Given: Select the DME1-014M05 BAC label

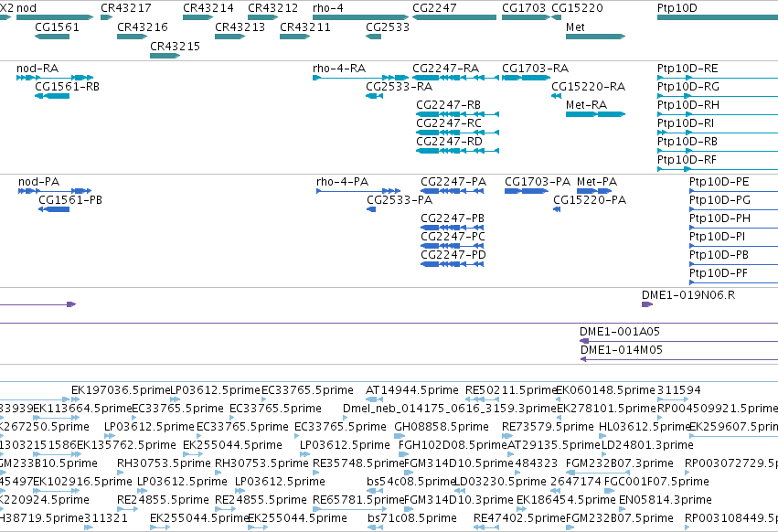Looking at the screenshot, I should [x=622, y=350].
